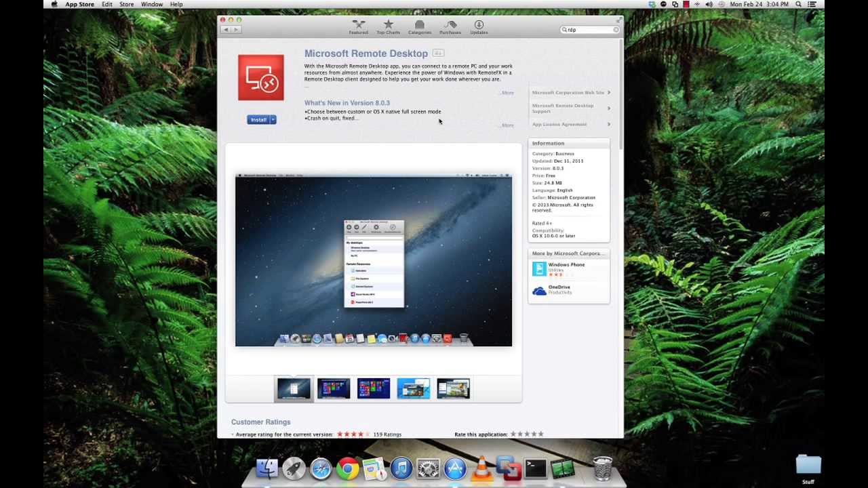The image size is (868, 488).
Task: Open the Windows Phone app link
Action: click(566, 265)
